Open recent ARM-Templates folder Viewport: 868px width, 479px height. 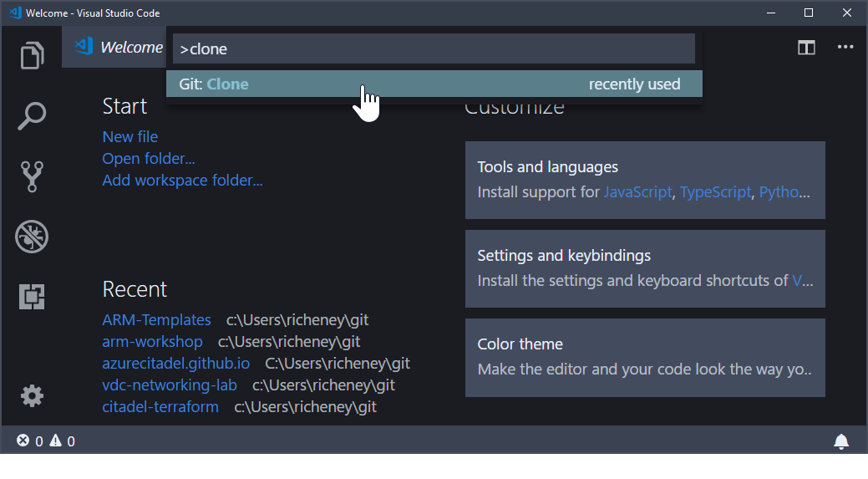[x=156, y=319]
